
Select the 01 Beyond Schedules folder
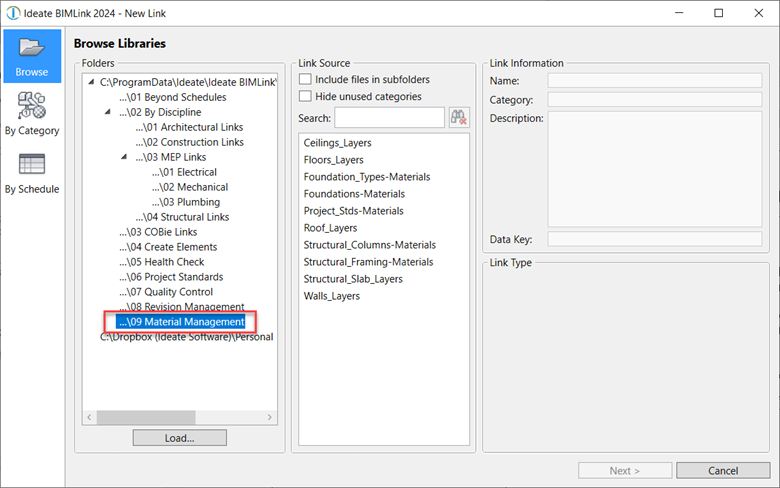(173, 97)
